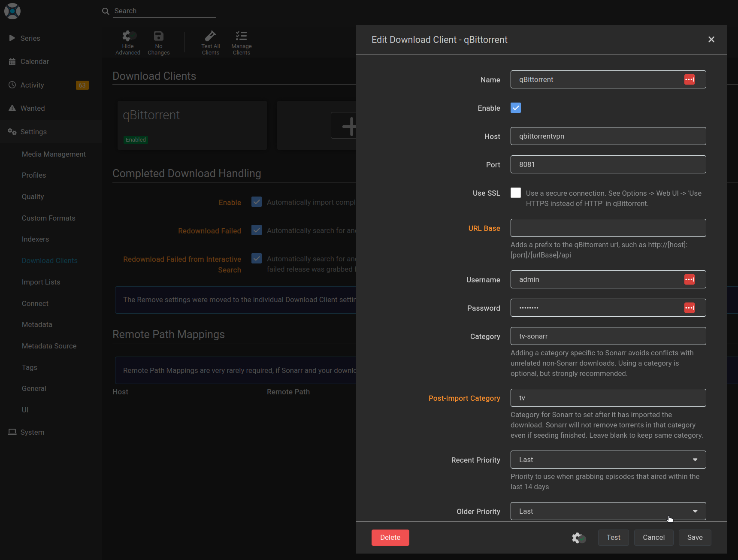Click the Username input field
This screenshot has height=560, width=738.
click(x=608, y=279)
